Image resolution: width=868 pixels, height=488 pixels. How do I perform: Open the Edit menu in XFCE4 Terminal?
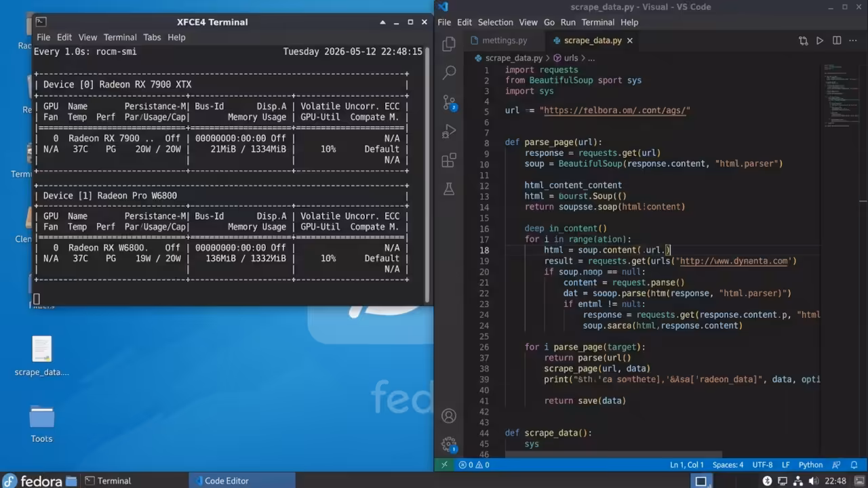click(x=64, y=37)
